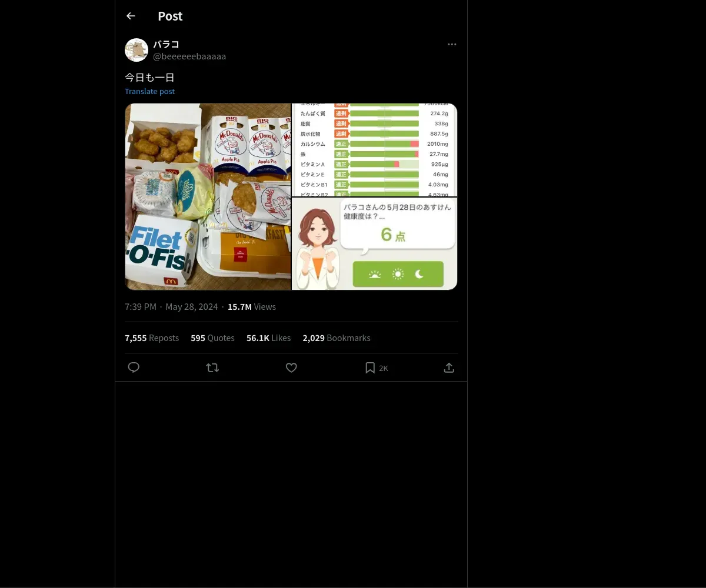The width and height of the screenshot is (706, 588).
Task: Click the repost arrows icon
Action: 212,367
